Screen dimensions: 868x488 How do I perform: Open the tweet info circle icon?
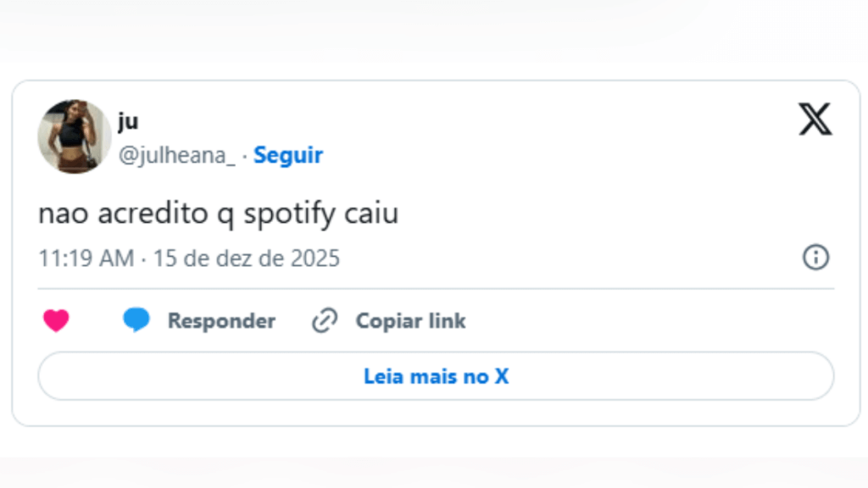(x=815, y=258)
